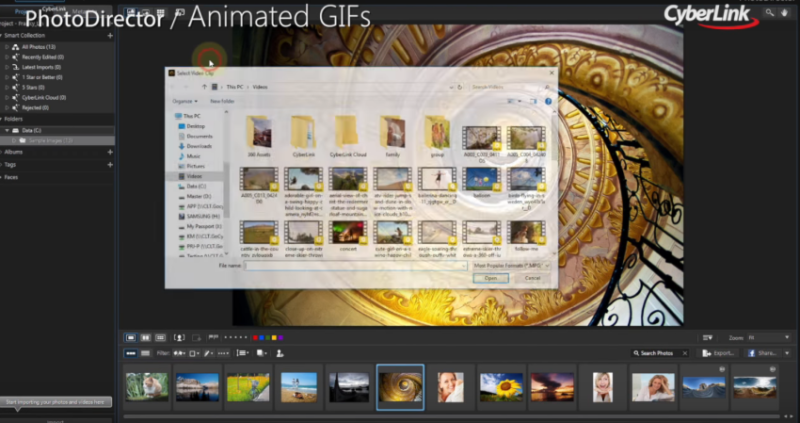Screen dimensions: 800x423
Task: Click the blue color label swatch
Action: point(262,338)
